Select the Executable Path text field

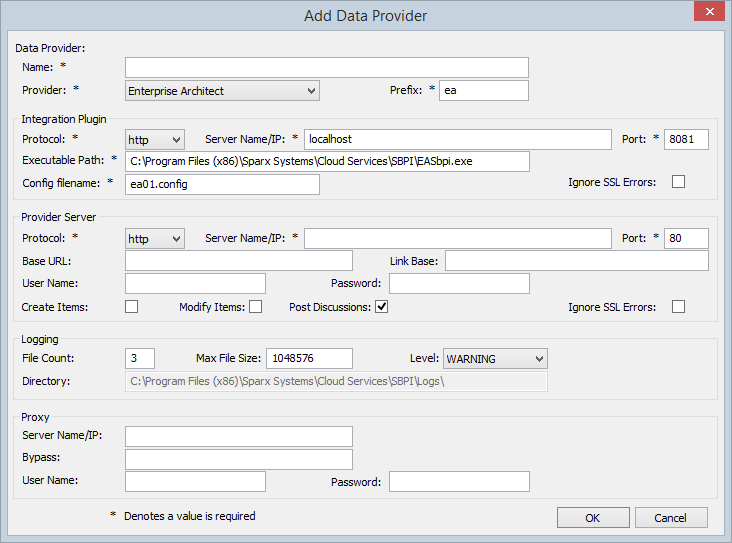326,161
